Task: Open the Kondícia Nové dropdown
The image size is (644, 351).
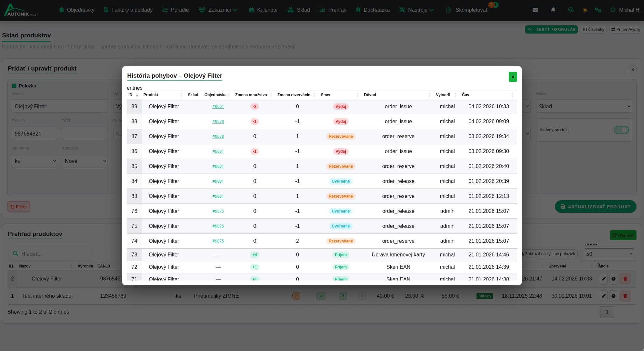Action: (85, 161)
